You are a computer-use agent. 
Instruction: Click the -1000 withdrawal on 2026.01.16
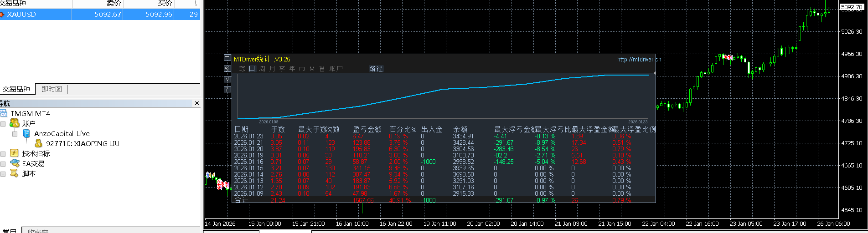(428, 162)
